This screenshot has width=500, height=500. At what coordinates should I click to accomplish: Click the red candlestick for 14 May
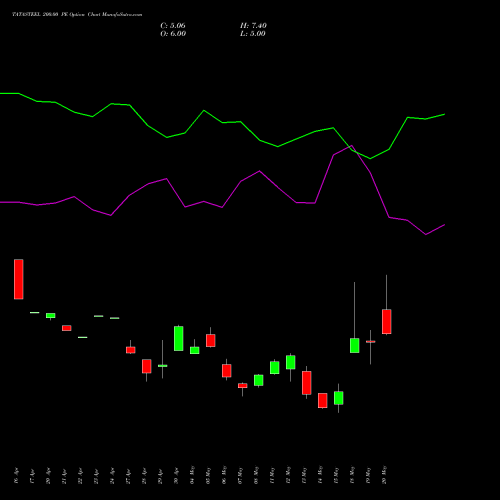(323, 400)
